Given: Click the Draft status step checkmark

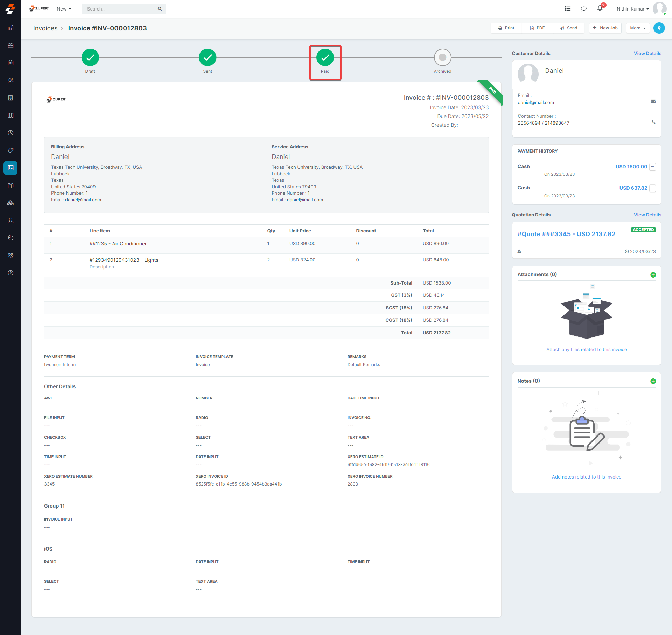Looking at the screenshot, I should (x=90, y=57).
